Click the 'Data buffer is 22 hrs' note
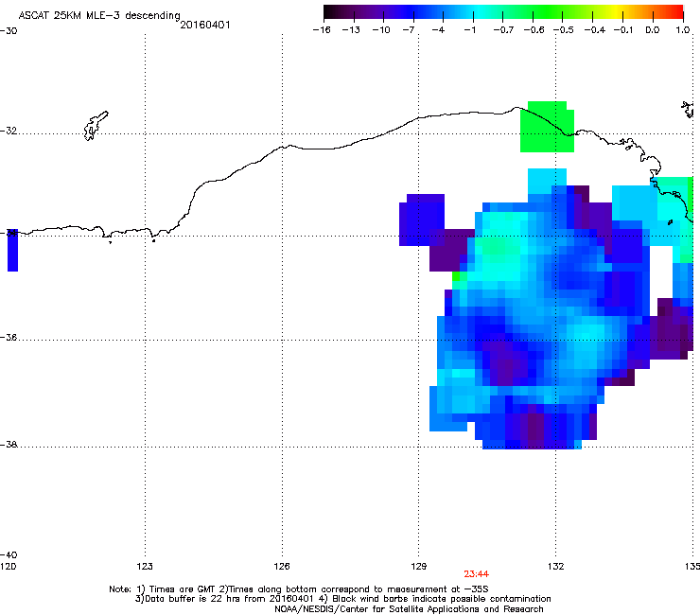The height and width of the screenshot is (615, 700). coord(342,599)
